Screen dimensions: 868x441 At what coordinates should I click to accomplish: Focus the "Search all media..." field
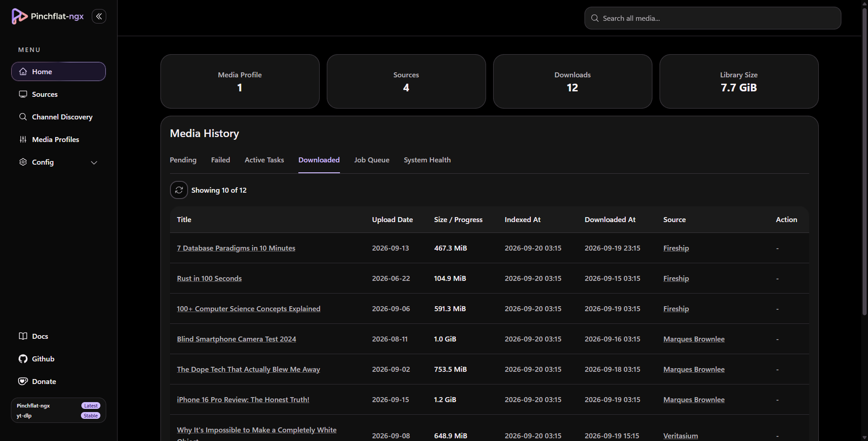(713, 18)
